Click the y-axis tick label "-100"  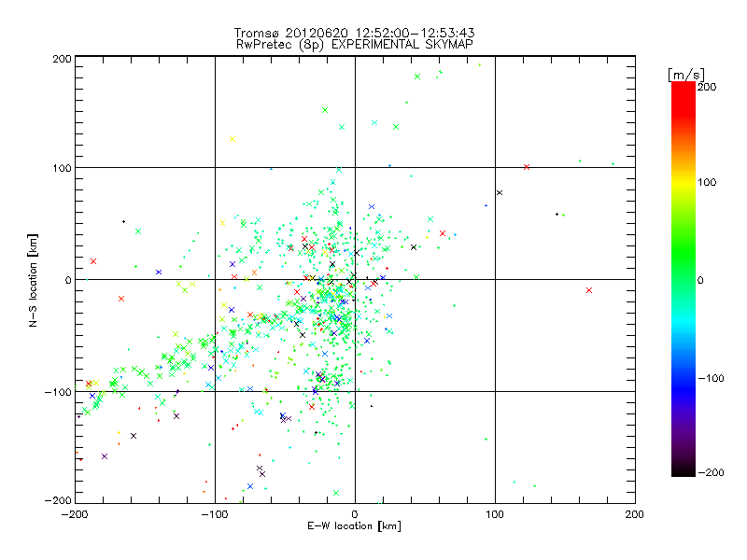click(58, 392)
